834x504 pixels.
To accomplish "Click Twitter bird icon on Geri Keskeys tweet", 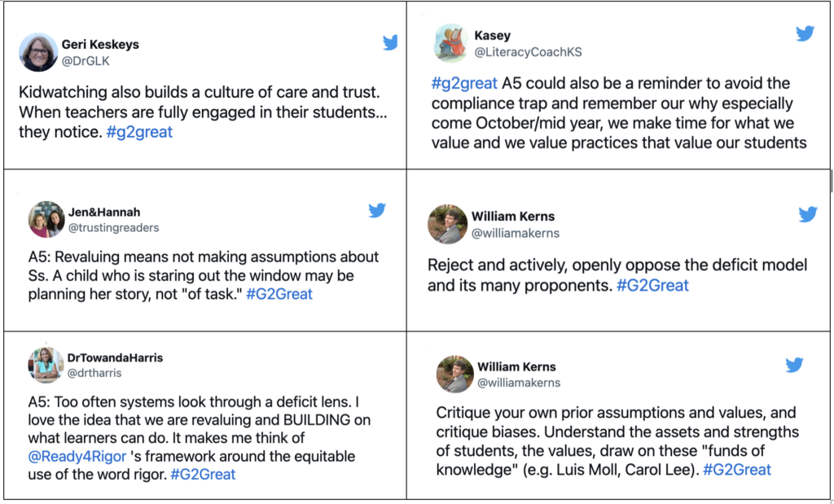I will 390,42.
